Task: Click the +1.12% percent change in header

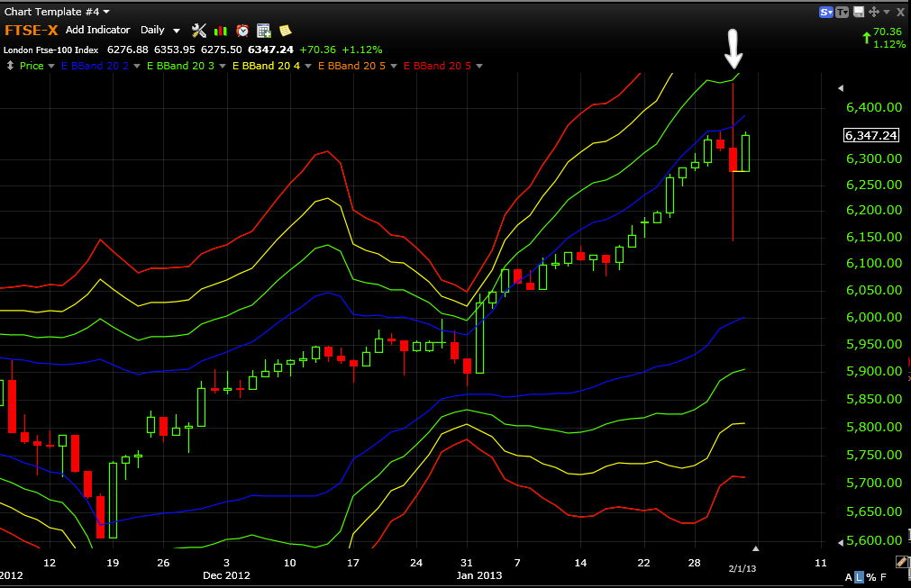Action: tap(362, 50)
